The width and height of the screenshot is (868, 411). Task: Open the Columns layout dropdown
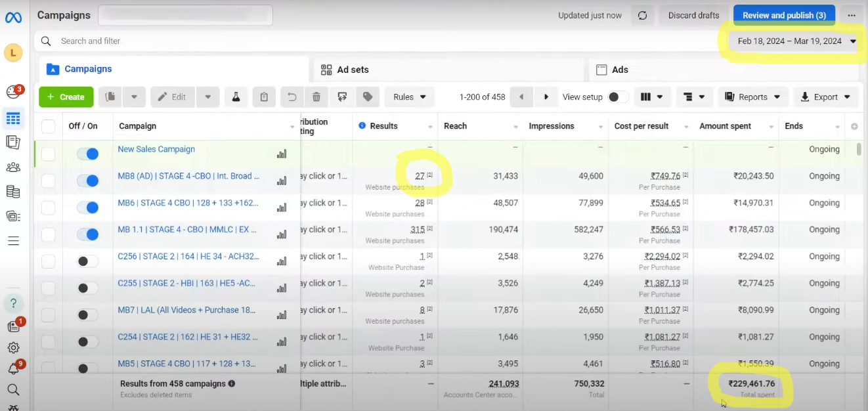pyautogui.click(x=653, y=97)
